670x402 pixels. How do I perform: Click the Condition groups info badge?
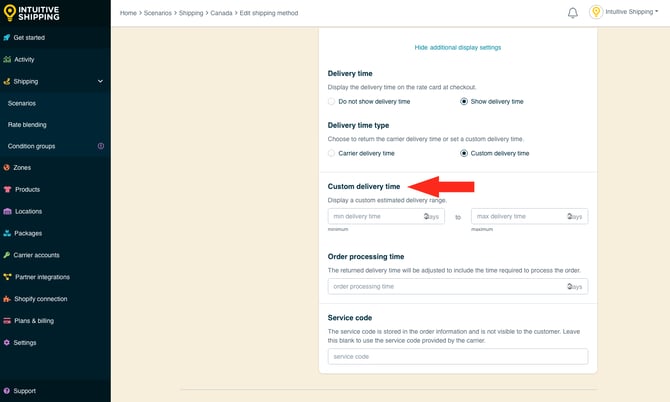(101, 146)
